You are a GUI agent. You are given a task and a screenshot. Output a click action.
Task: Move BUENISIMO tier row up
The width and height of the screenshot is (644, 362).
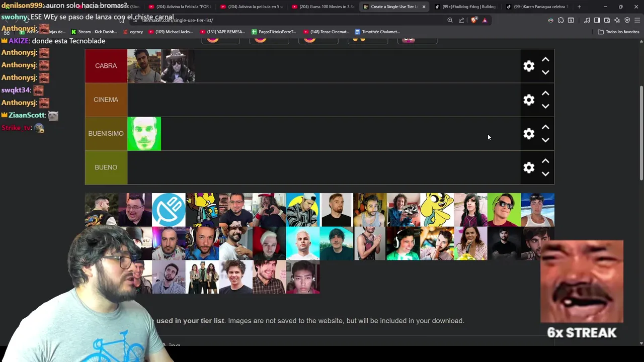coord(545,127)
